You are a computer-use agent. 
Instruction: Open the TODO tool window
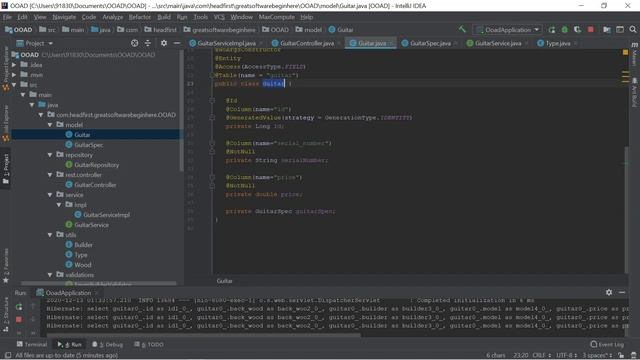click(x=149, y=344)
